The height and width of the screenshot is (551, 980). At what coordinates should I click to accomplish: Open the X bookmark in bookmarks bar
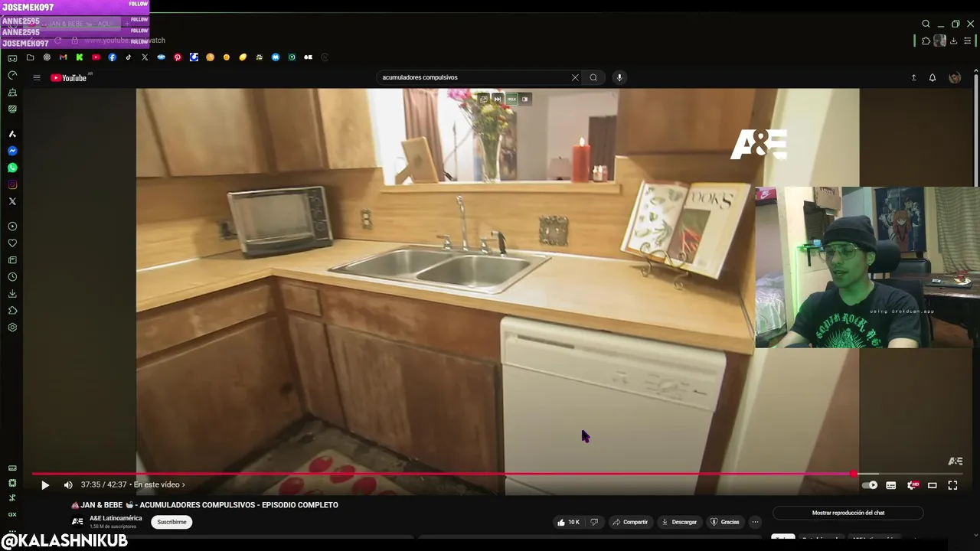point(145,57)
